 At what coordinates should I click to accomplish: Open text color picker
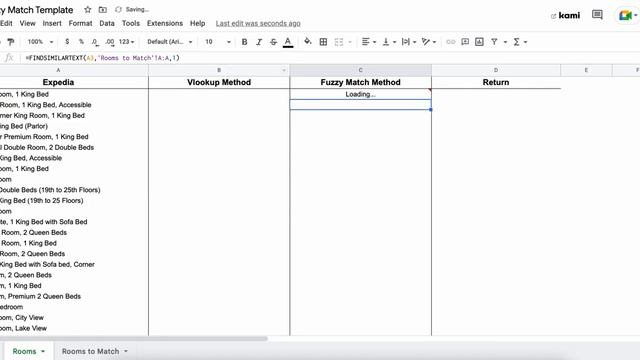point(288,42)
